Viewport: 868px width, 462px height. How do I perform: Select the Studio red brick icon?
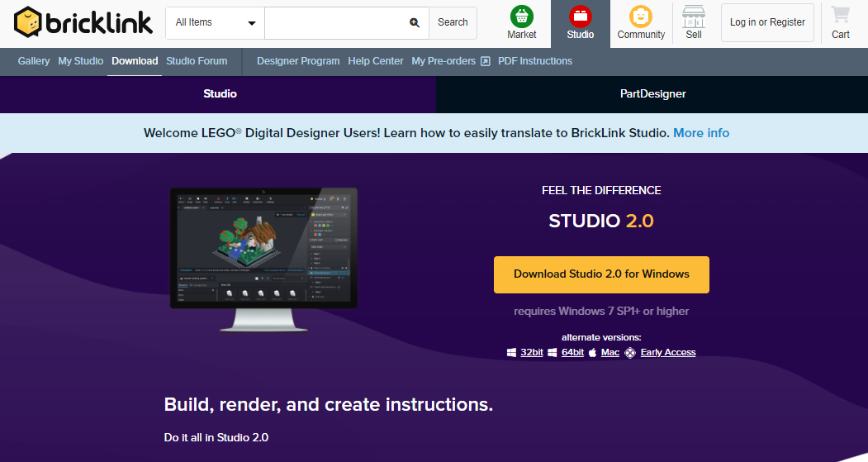(580, 17)
